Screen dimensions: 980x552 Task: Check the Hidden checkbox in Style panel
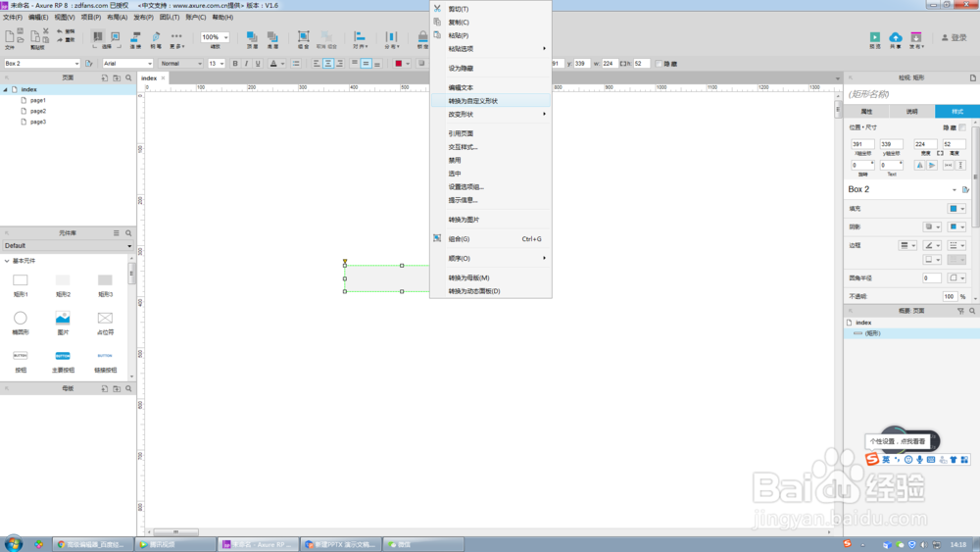click(962, 127)
